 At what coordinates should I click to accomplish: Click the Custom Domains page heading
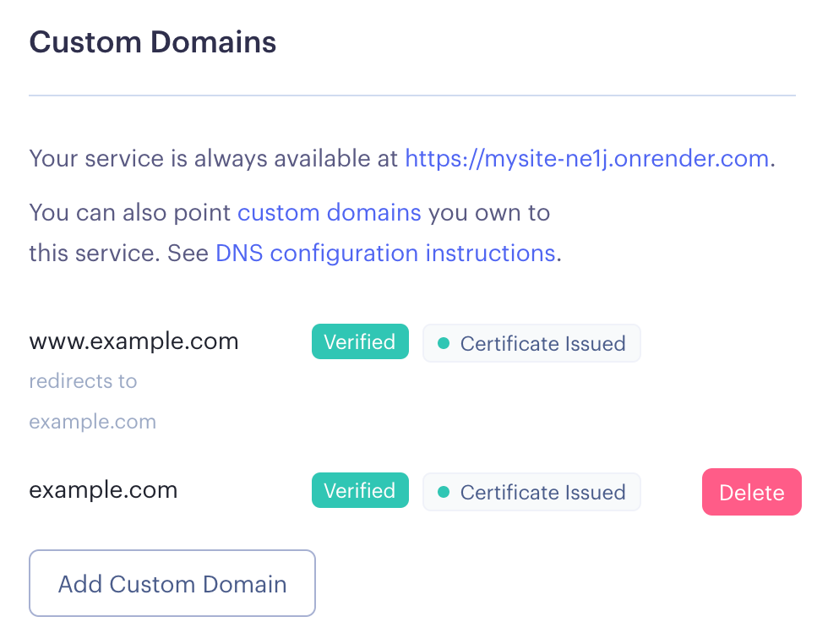point(152,41)
